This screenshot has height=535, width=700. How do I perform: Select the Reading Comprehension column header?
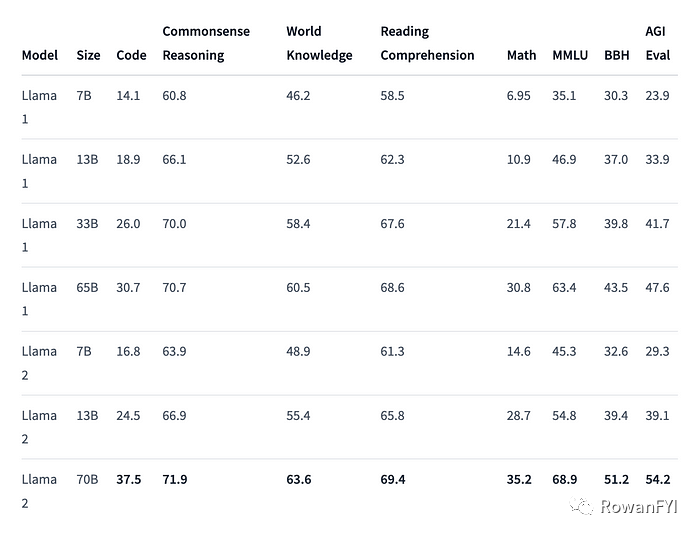[x=427, y=43]
